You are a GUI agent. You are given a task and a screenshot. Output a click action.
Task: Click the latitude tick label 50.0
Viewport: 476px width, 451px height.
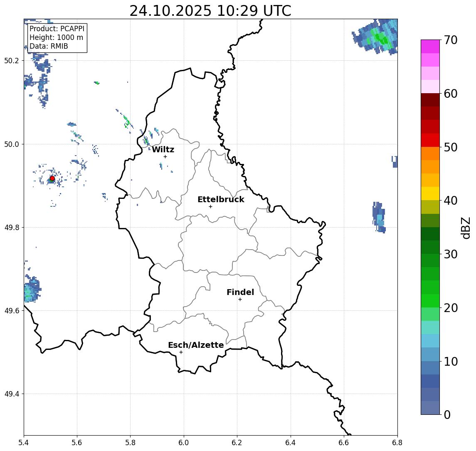(12, 144)
